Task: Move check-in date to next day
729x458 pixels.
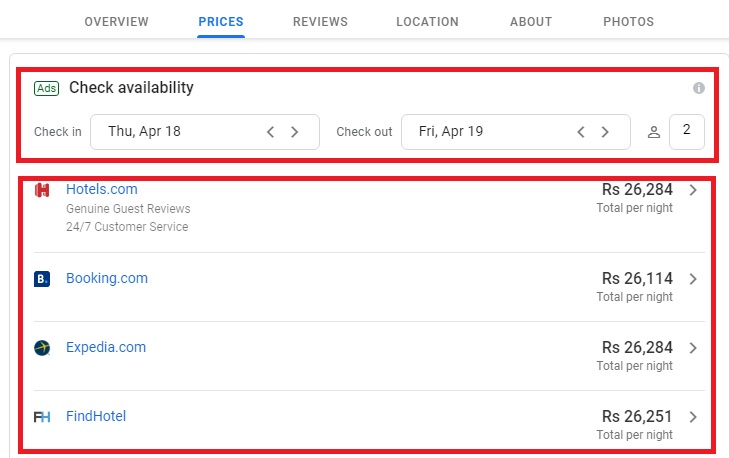Action: 295,132
